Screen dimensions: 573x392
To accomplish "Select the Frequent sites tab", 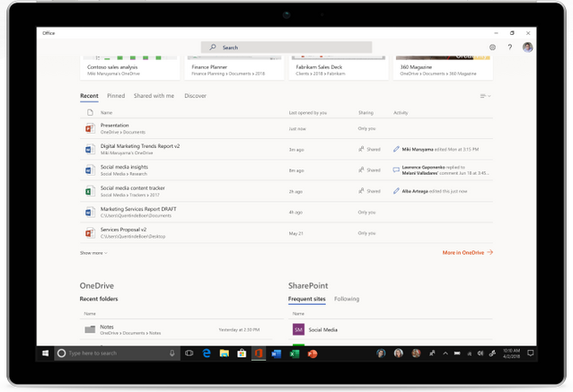I will click(306, 299).
